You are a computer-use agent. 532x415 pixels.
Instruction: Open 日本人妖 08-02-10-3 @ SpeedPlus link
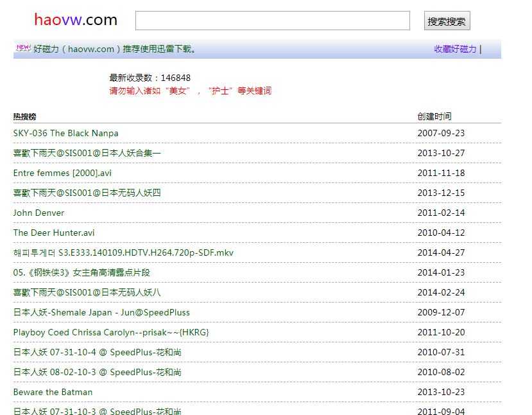tap(98, 372)
